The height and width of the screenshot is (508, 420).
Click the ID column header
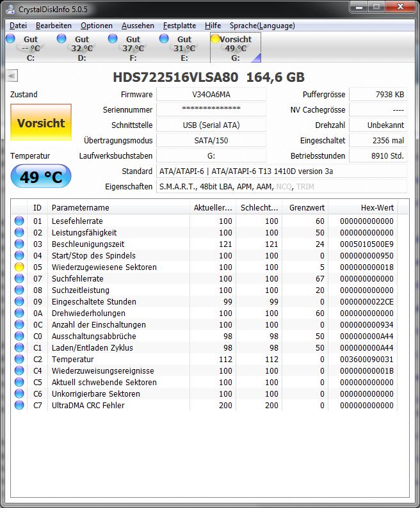37,208
